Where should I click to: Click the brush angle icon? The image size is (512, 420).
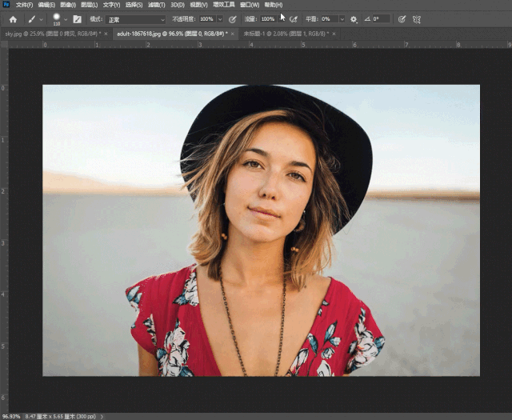pos(367,19)
